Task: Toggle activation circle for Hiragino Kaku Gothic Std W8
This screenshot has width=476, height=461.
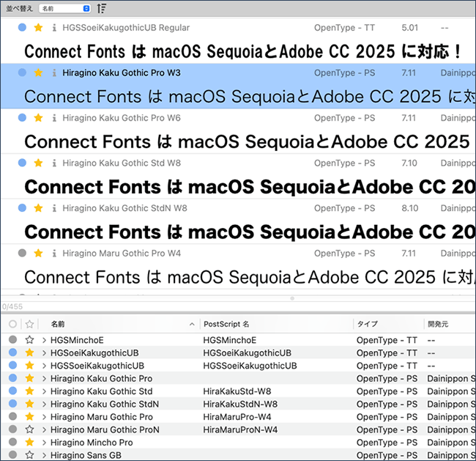Action: pos(22,163)
